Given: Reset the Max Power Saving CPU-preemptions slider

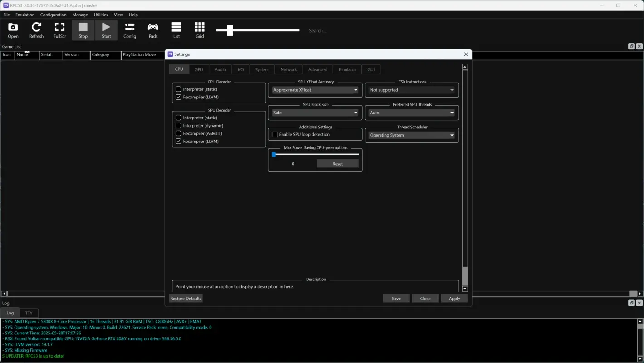Looking at the screenshot, I should coord(337,163).
